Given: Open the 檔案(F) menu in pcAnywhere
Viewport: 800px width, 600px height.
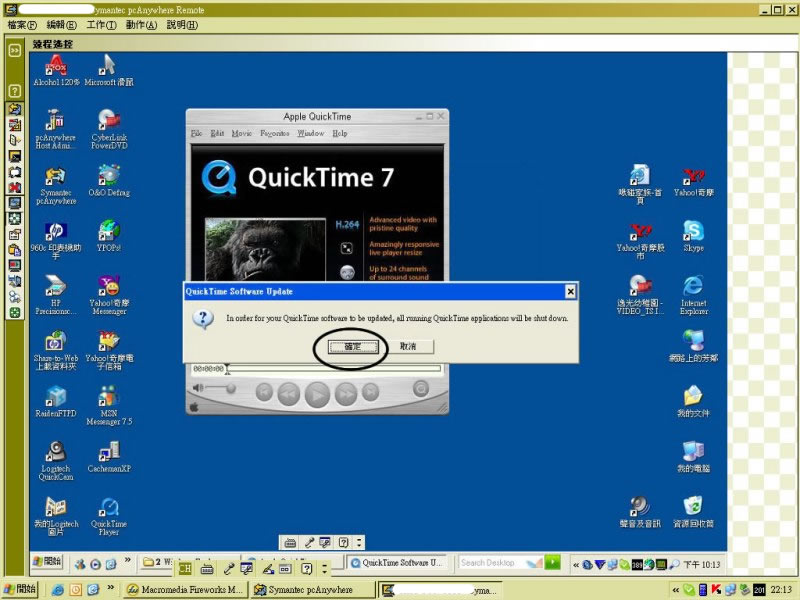Looking at the screenshot, I should click(22, 25).
